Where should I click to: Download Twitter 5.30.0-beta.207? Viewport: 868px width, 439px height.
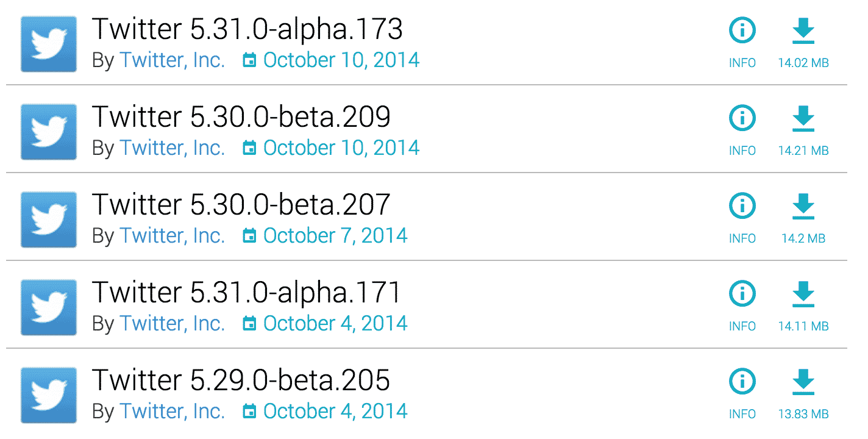pos(803,217)
